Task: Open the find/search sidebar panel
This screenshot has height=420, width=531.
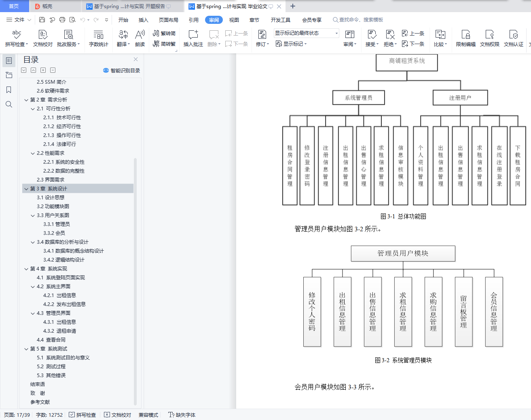Action: 9,104
